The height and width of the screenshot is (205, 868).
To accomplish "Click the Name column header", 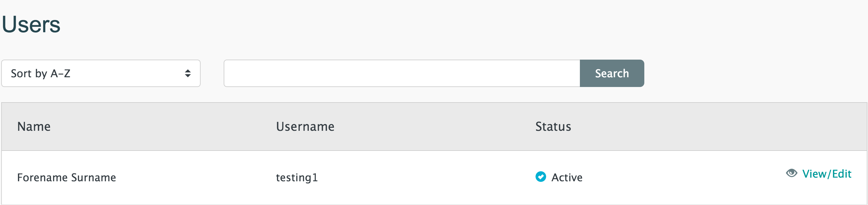I will [x=34, y=127].
